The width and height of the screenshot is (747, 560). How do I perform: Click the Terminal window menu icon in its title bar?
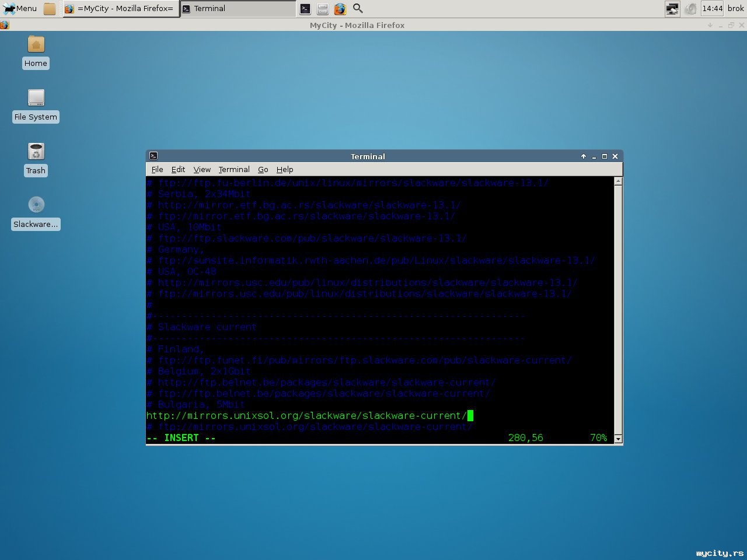pyautogui.click(x=153, y=156)
